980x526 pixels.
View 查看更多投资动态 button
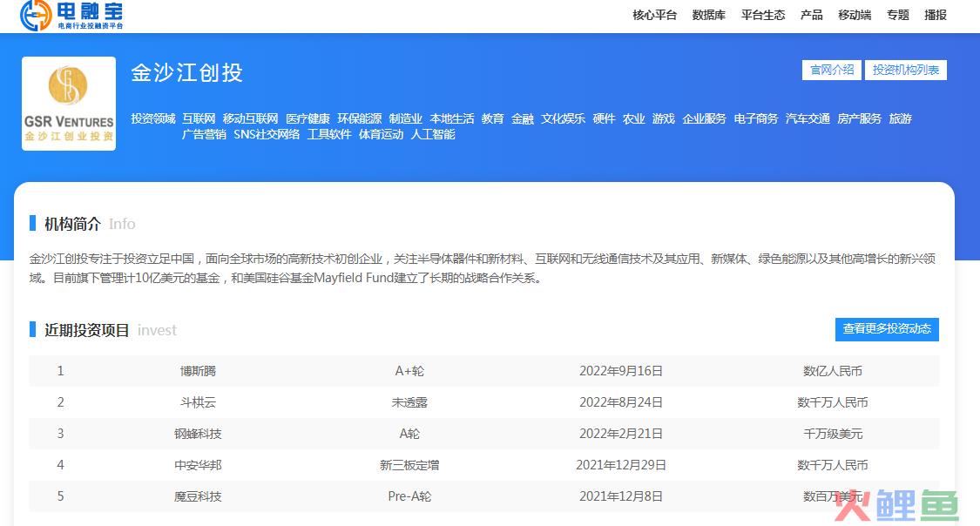pos(887,329)
